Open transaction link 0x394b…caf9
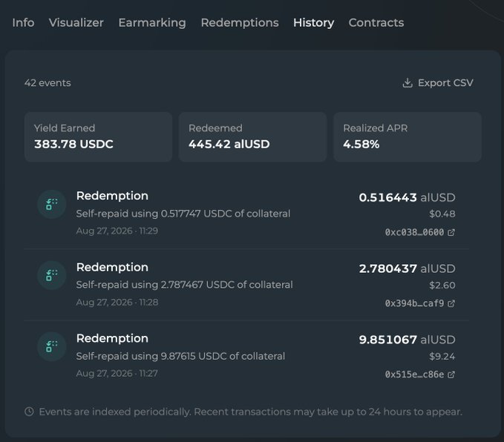Image resolution: width=504 pixels, height=442 pixels. point(420,303)
